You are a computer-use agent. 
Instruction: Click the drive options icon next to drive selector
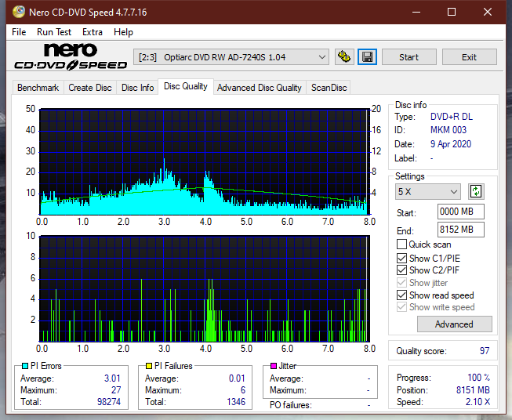coord(343,57)
